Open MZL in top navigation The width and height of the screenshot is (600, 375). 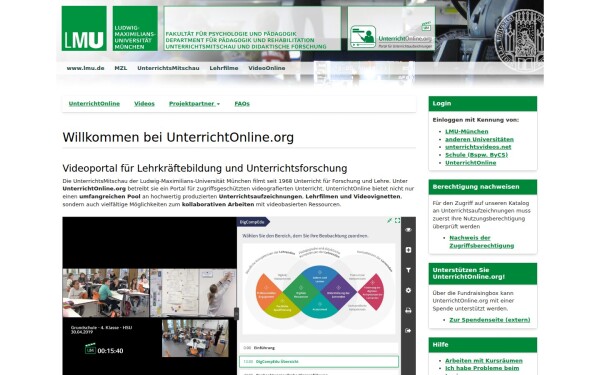tap(121, 68)
